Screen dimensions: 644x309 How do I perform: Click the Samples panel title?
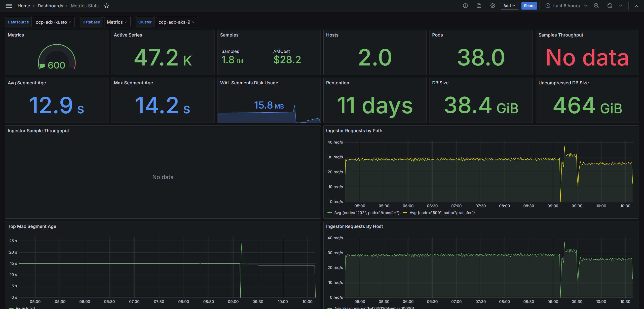(x=229, y=35)
